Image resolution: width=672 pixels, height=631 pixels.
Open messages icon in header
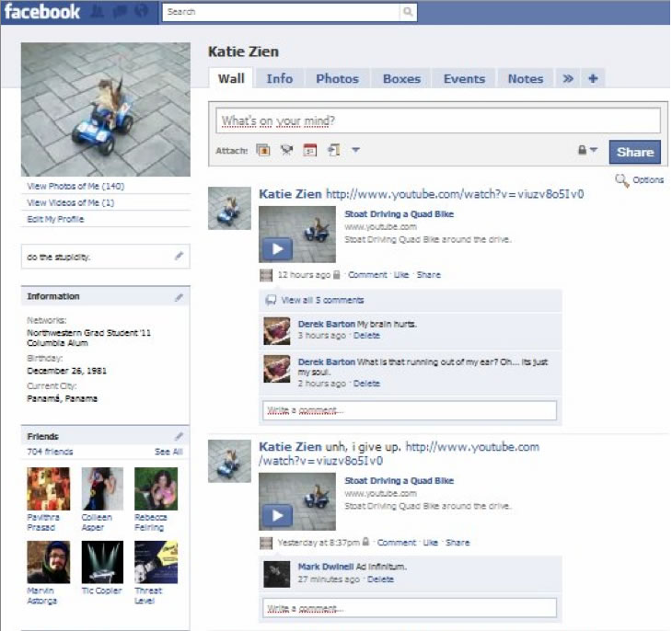tap(120, 11)
